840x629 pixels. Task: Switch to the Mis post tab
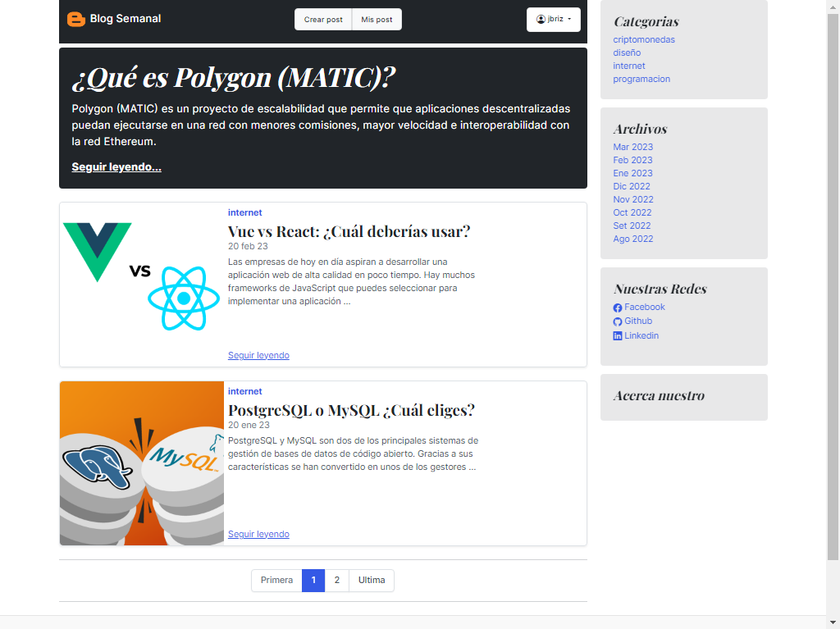click(376, 19)
